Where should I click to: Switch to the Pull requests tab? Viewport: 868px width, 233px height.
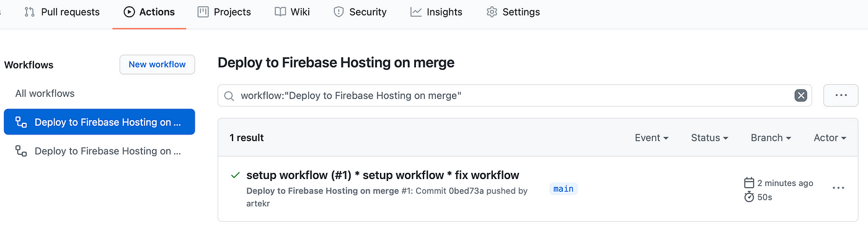tap(62, 12)
